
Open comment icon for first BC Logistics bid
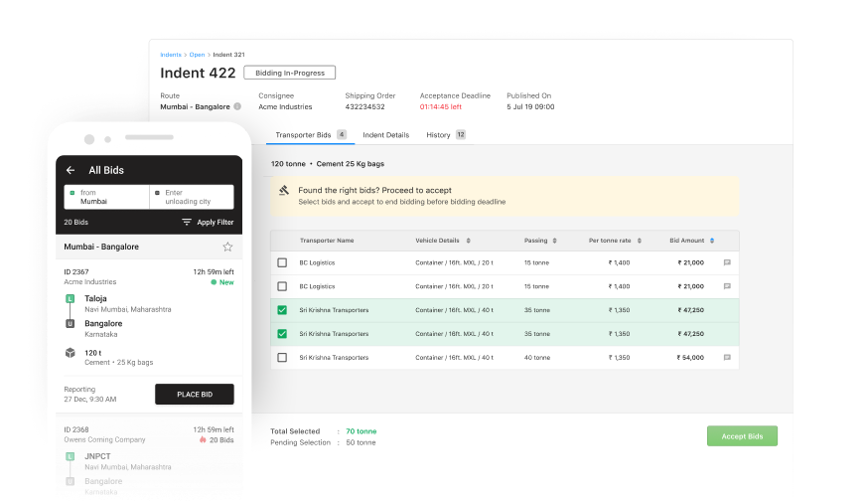pyautogui.click(x=727, y=262)
